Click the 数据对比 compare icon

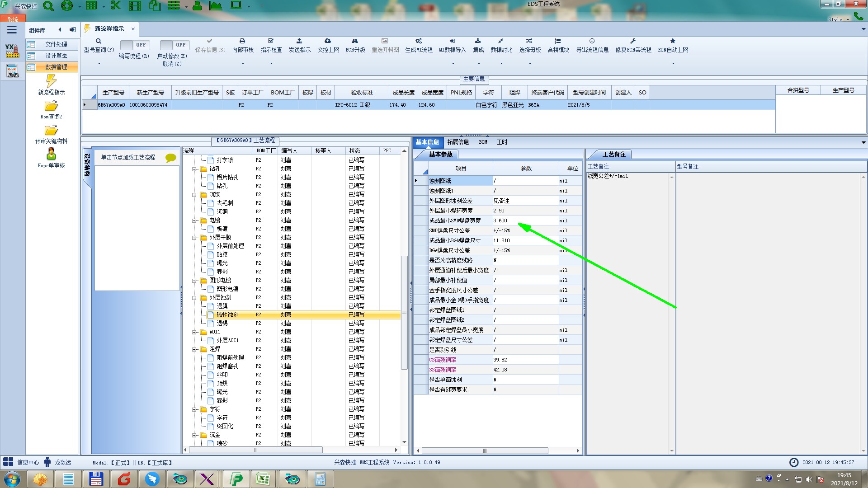[501, 41]
